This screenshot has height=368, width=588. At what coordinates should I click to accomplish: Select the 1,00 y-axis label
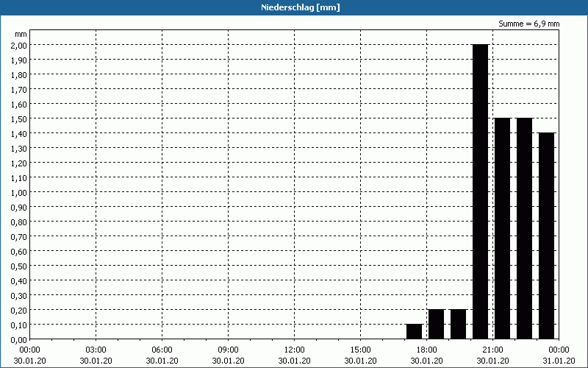(19, 192)
